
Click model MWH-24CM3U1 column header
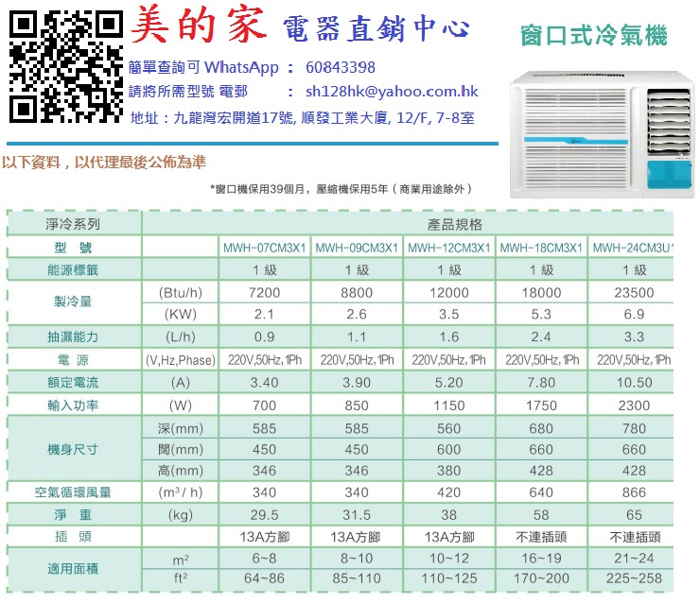click(x=633, y=248)
